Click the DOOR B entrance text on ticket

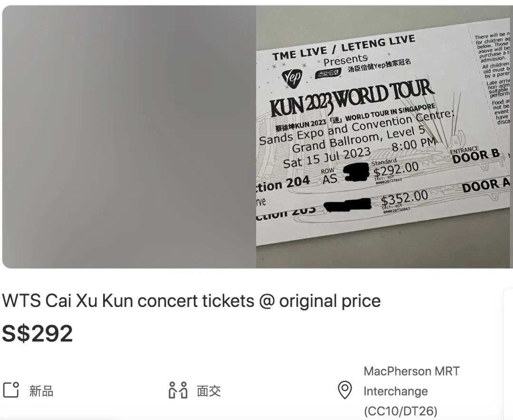475,155
